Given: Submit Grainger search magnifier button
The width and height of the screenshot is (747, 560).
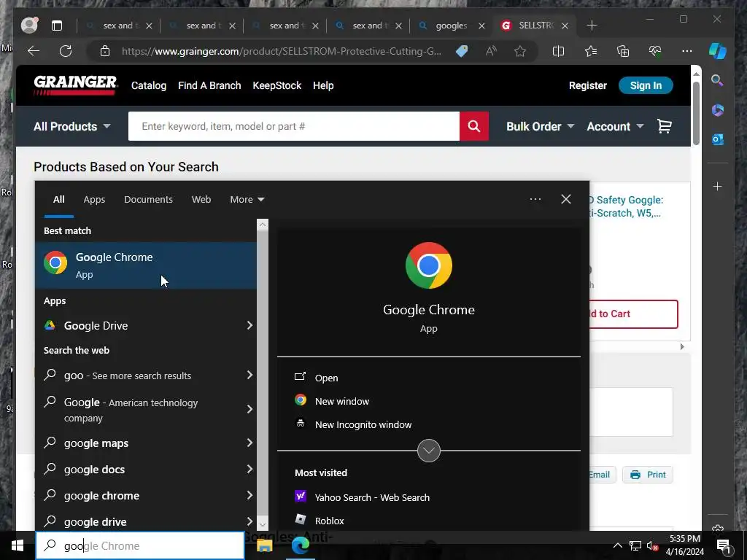Looking at the screenshot, I should (x=474, y=126).
